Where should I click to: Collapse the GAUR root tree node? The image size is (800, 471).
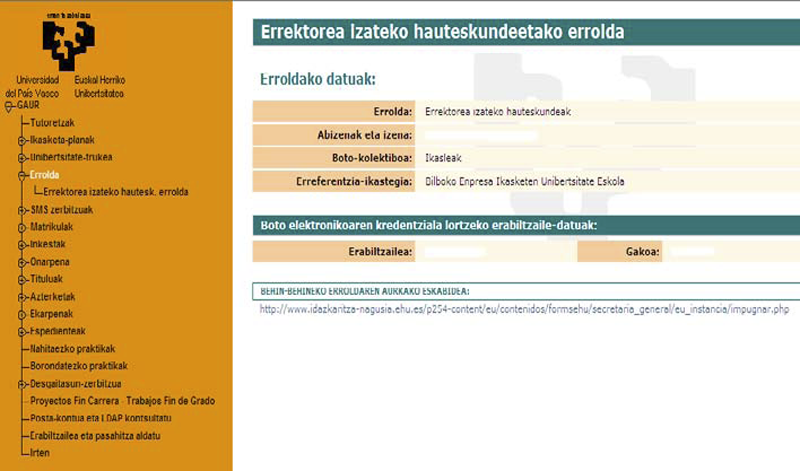(9, 105)
